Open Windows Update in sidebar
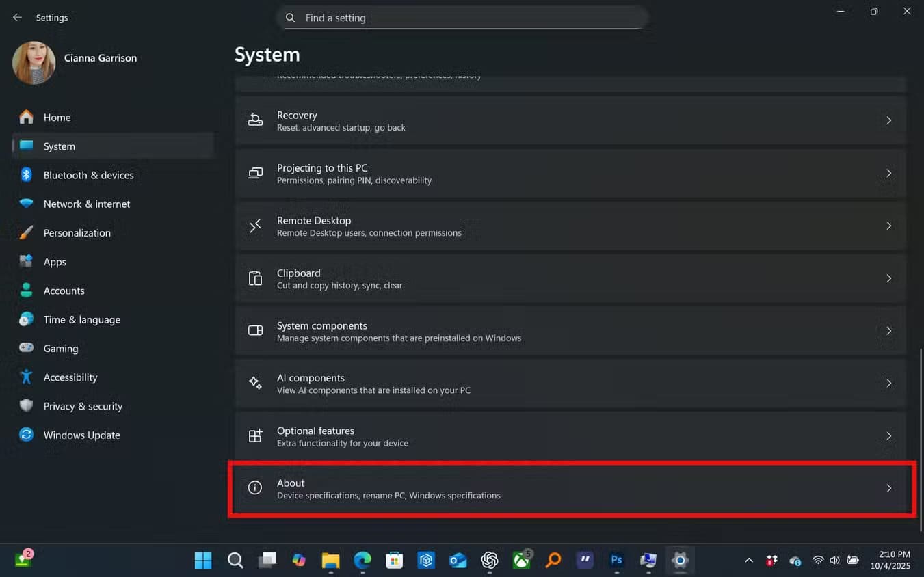This screenshot has width=924, height=577. pyautogui.click(x=81, y=435)
